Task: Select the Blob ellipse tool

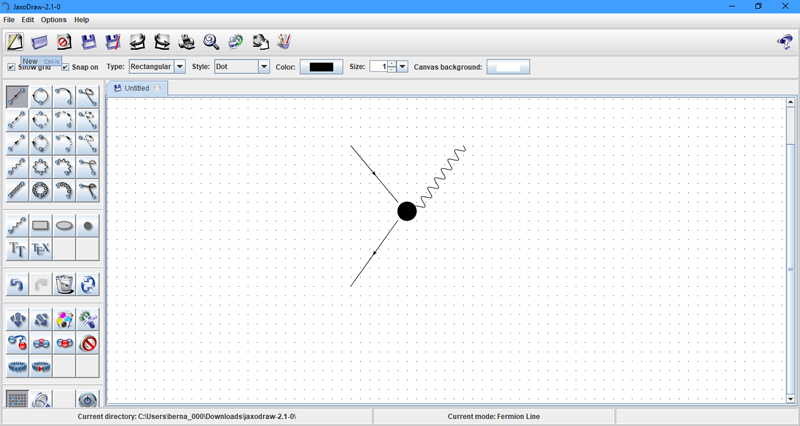Action: [64, 225]
